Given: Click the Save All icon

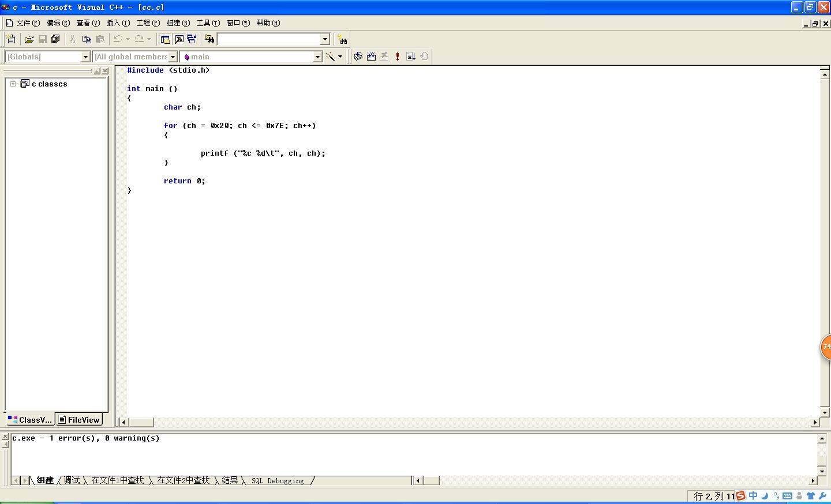Looking at the screenshot, I should coord(55,39).
